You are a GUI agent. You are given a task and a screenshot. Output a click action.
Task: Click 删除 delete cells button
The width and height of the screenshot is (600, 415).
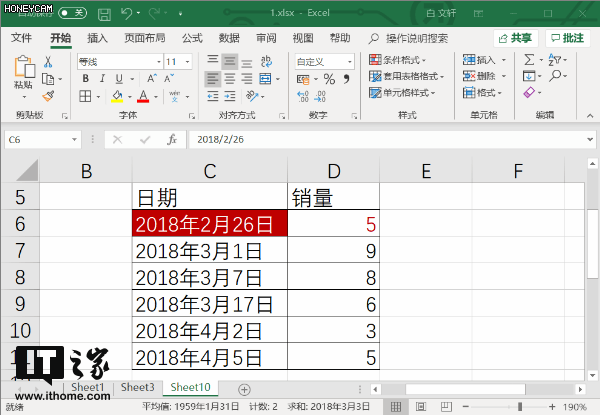[479, 76]
